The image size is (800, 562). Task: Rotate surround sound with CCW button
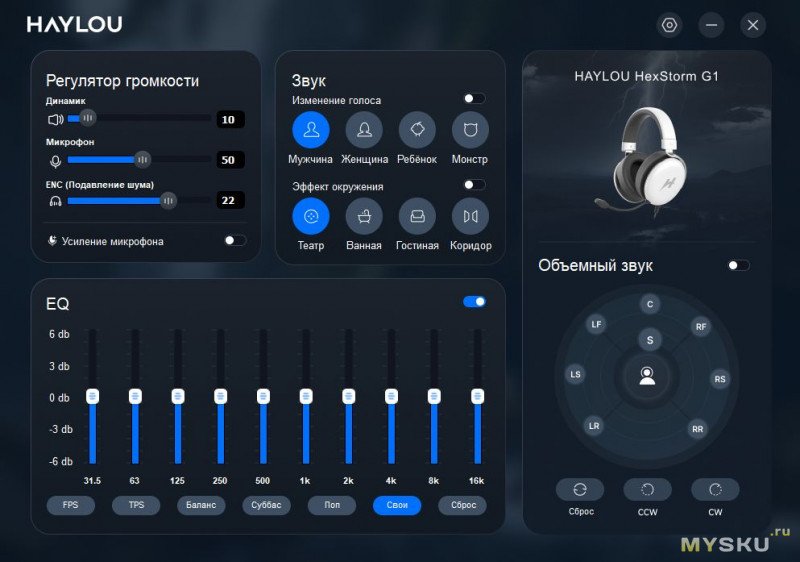pyautogui.click(x=647, y=490)
